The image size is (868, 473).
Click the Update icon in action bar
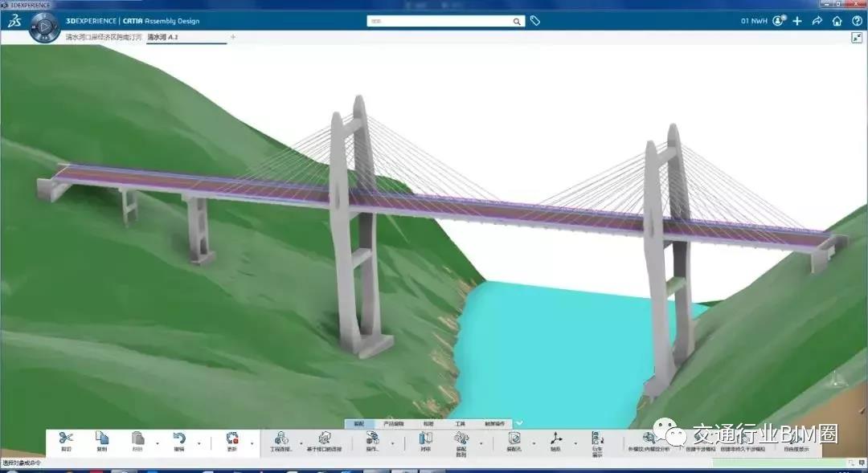pyautogui.click(x=232, y=438)
